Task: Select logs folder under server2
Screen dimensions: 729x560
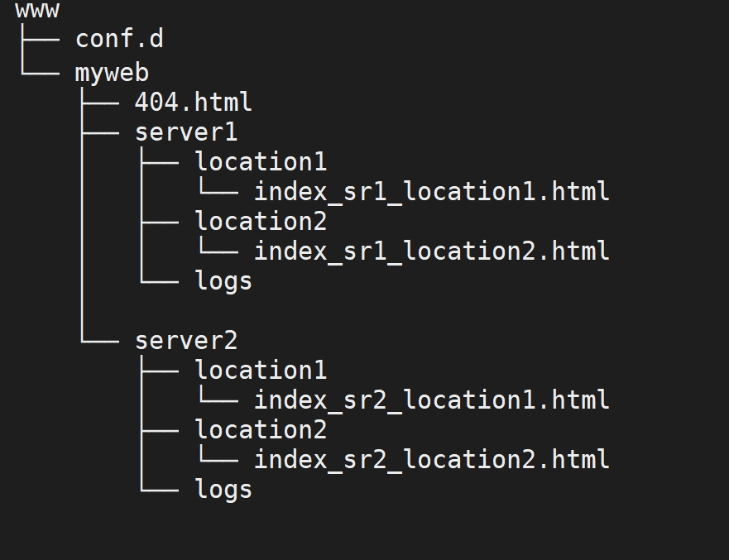Action: click(223, 490)
